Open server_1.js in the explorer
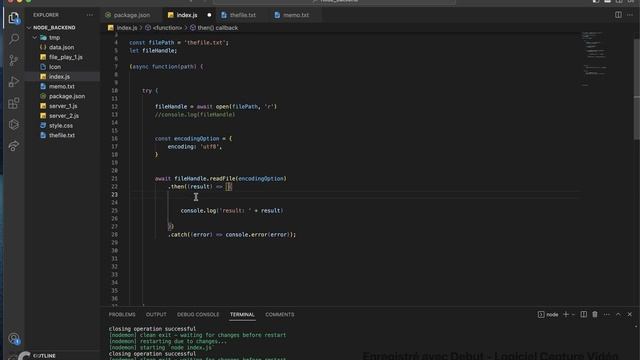 coord(62,106)
